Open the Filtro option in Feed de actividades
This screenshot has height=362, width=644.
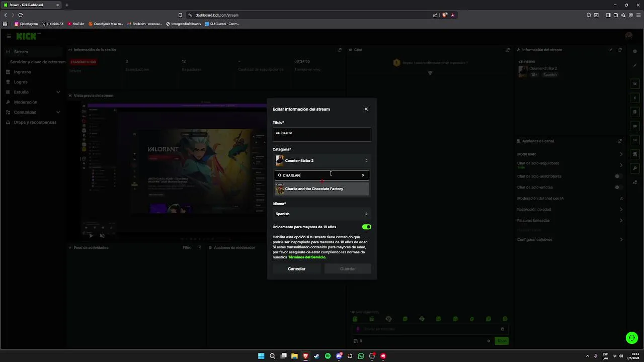pyautogui.click(x=187, y=247)
